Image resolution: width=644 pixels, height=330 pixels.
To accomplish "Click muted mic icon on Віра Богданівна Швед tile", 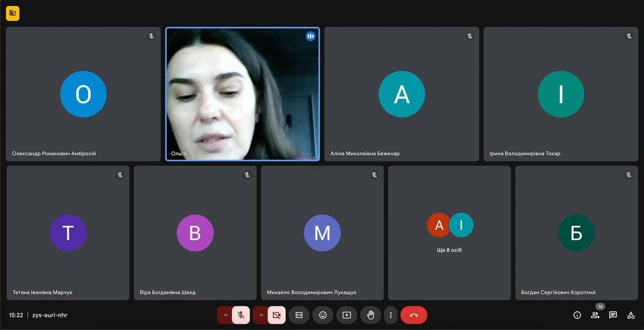I will [x=247, y=175].
